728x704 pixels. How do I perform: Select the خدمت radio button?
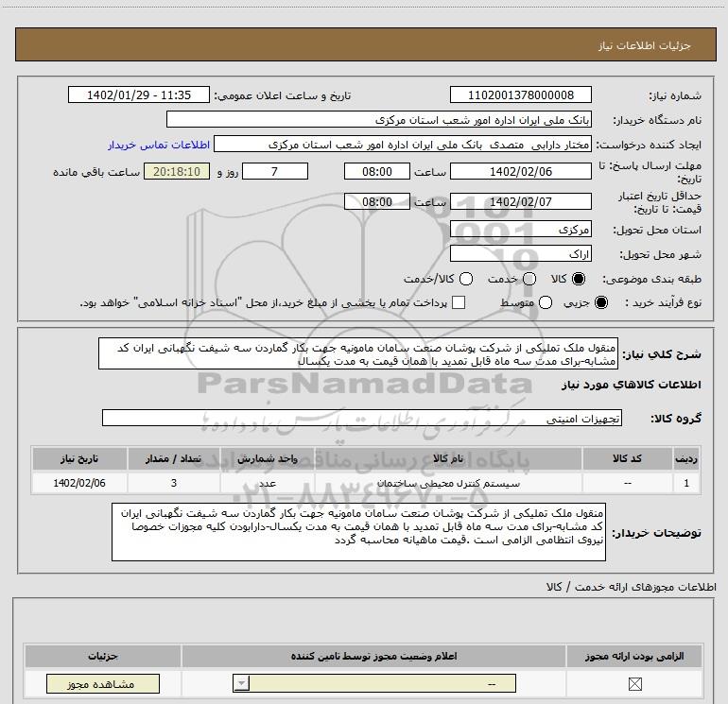click(529, 279)
